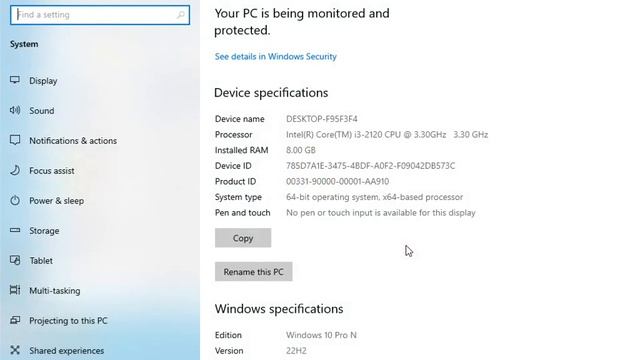Click the Device specifications heading

tap(271, 93)
